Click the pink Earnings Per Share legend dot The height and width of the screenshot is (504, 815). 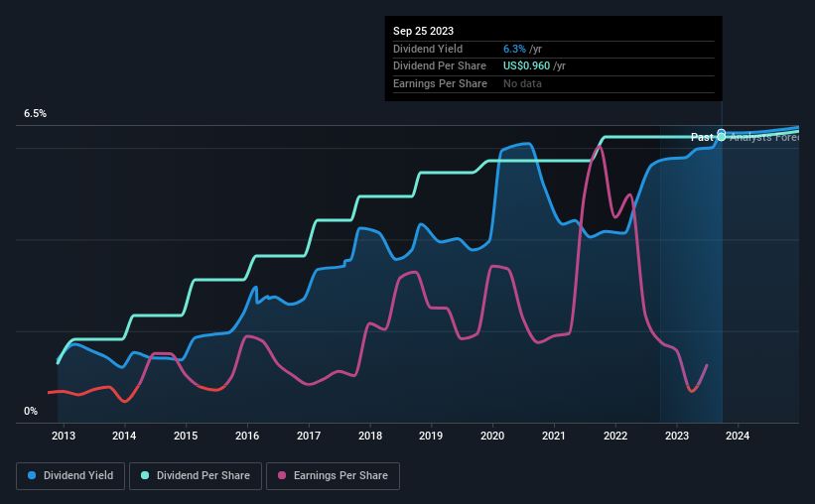pos(282,475)
